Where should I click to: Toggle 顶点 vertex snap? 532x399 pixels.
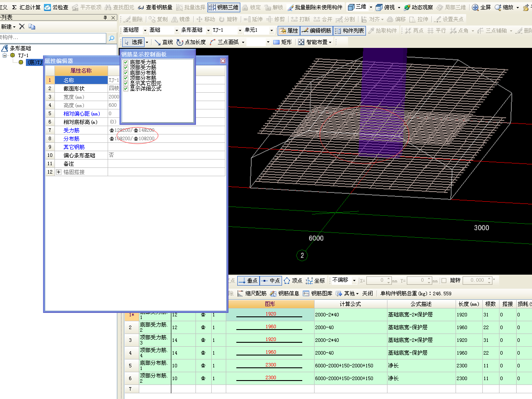(293, 280)
